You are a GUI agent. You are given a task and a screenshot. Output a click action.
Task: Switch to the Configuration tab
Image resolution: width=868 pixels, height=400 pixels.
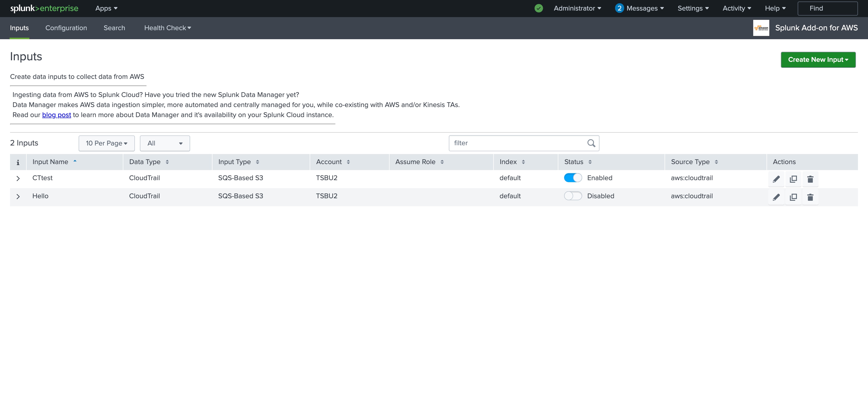pos(66,28)
